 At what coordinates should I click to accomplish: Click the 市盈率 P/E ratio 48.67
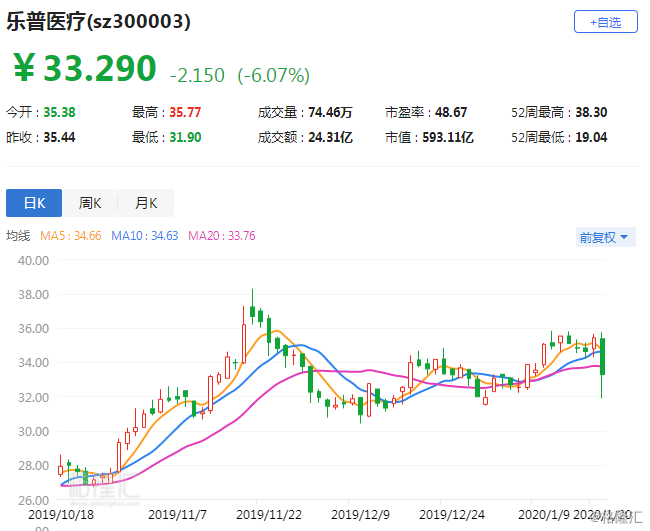[451, 112]
